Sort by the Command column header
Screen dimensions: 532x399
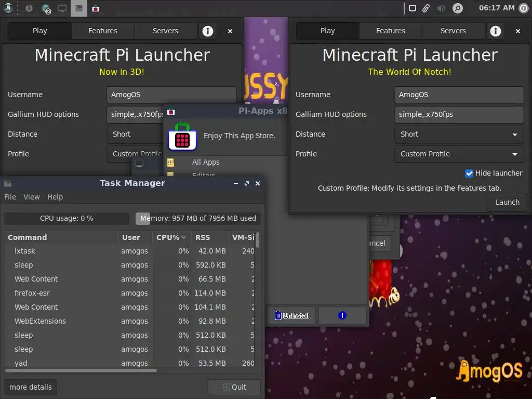(x=61, y=237)
